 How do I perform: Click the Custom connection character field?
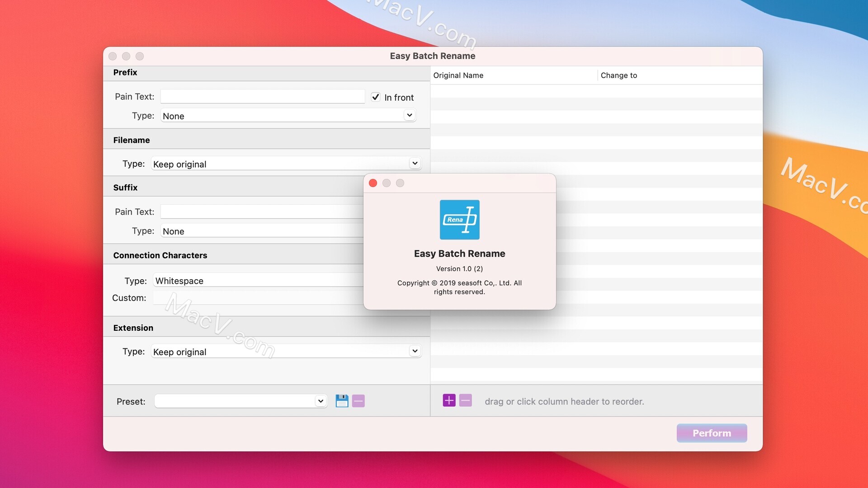point(258,298)
